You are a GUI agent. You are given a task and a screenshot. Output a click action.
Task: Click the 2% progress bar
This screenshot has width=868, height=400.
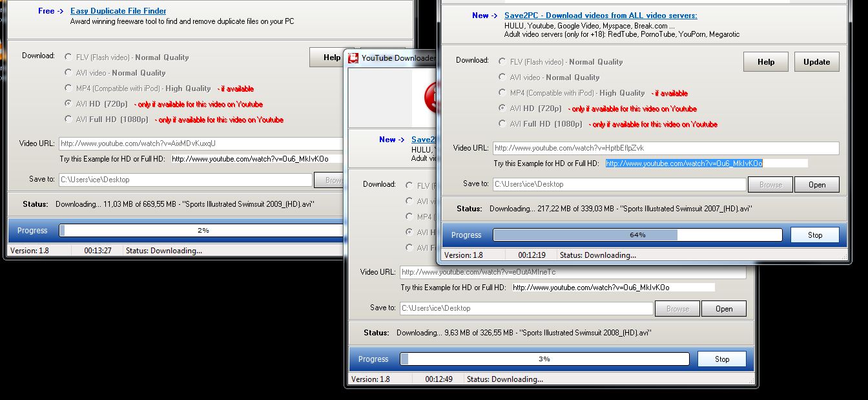tap(201, 230)
